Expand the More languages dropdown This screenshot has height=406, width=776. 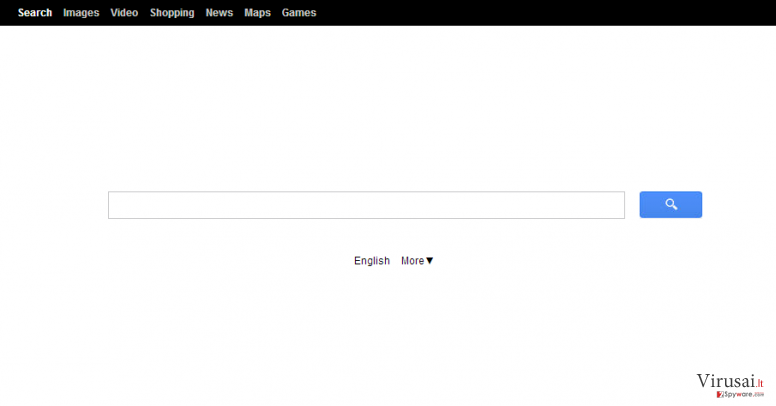[417, 261]
